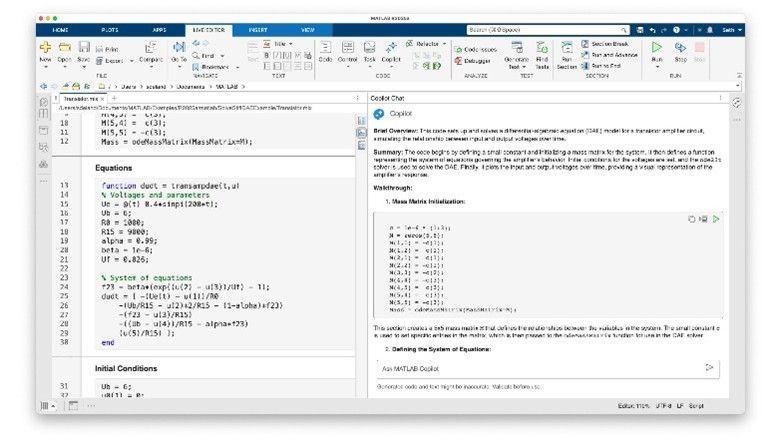
Task: Expand the Export dropdown arrow
Action: tap(132, 61)
